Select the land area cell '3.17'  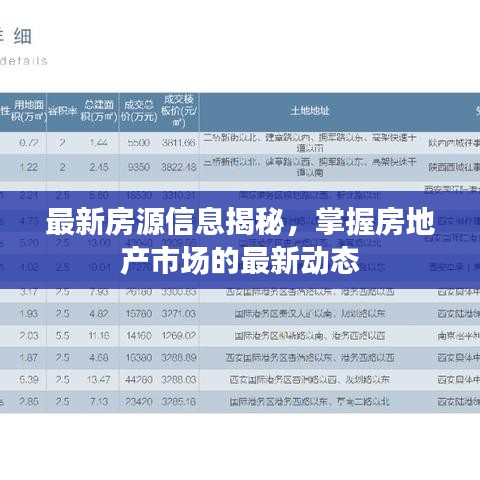29,292
